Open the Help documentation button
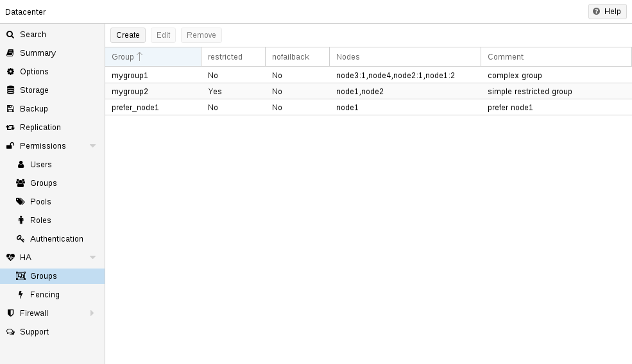 click(x=607, y=12)
